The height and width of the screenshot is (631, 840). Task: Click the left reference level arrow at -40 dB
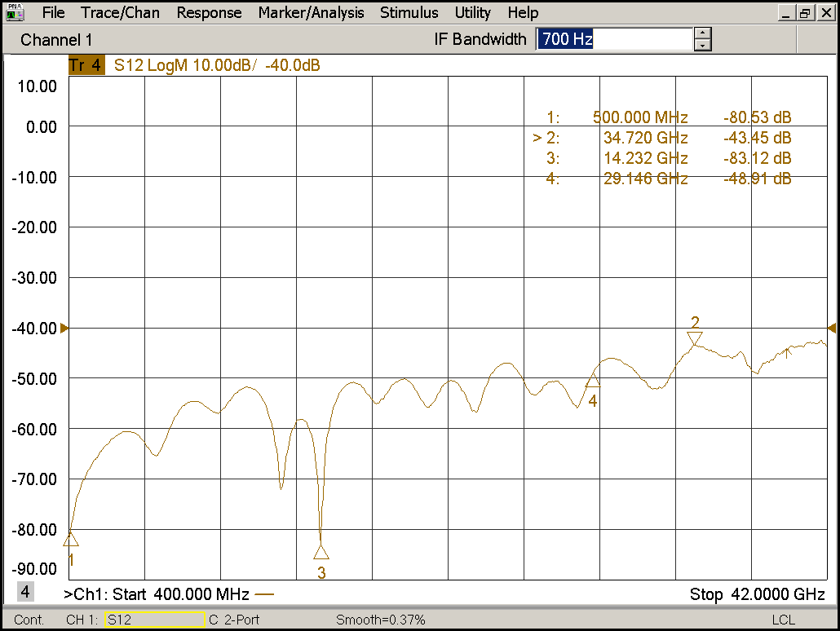coord(64,329)
